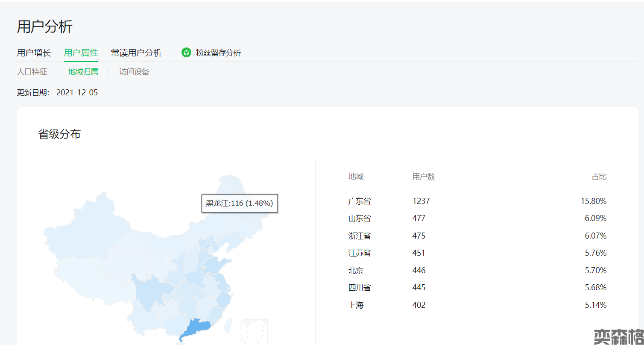Open the 访问设备 sub-tab
Image resolution: width=644 pixels, height=345 pixels.
point(135,72)
